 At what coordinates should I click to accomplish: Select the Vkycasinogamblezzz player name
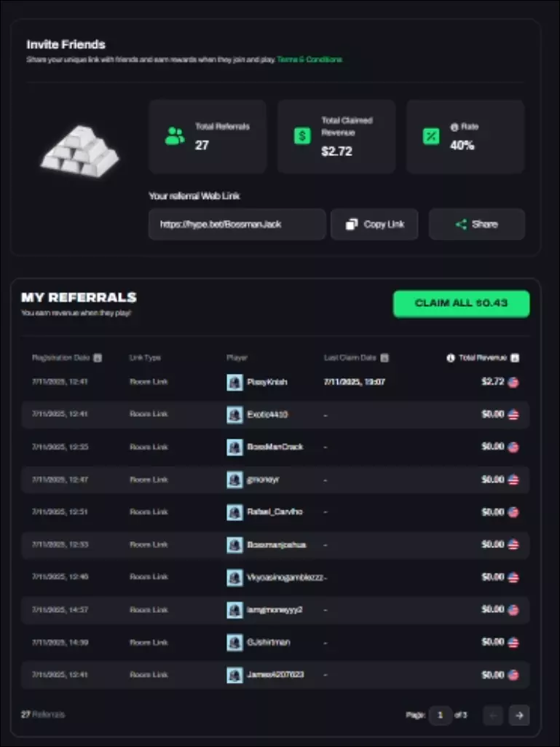(285, 577)
